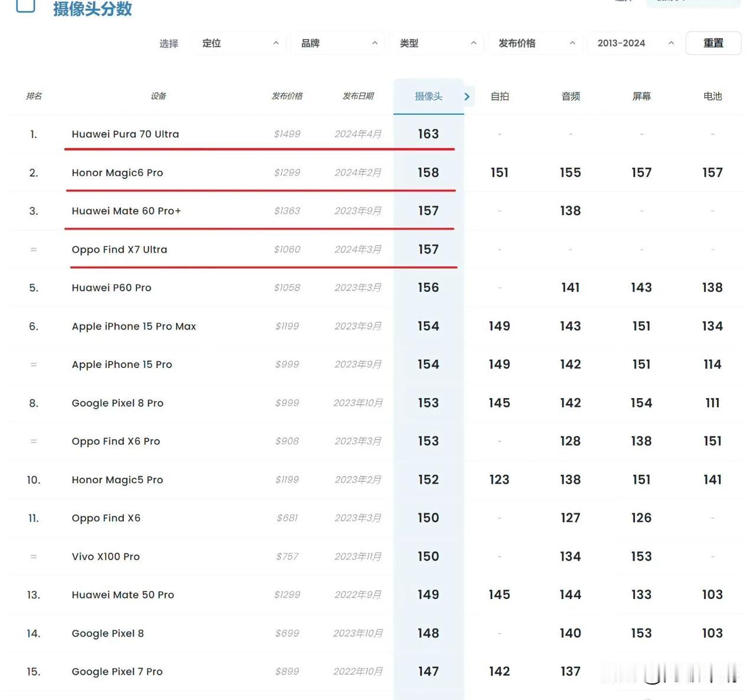Open the Oppo Find X6 entry
Image resolution: width=756 pixels, height=700 pixels.
[106, 518]
